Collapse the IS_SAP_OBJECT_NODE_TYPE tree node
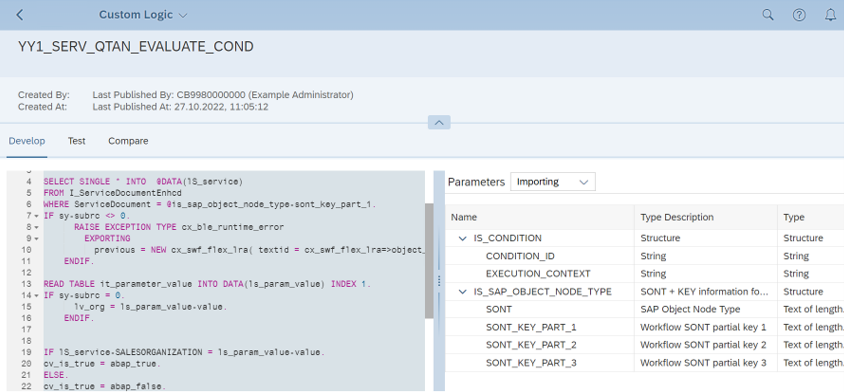 pos(462,292)
